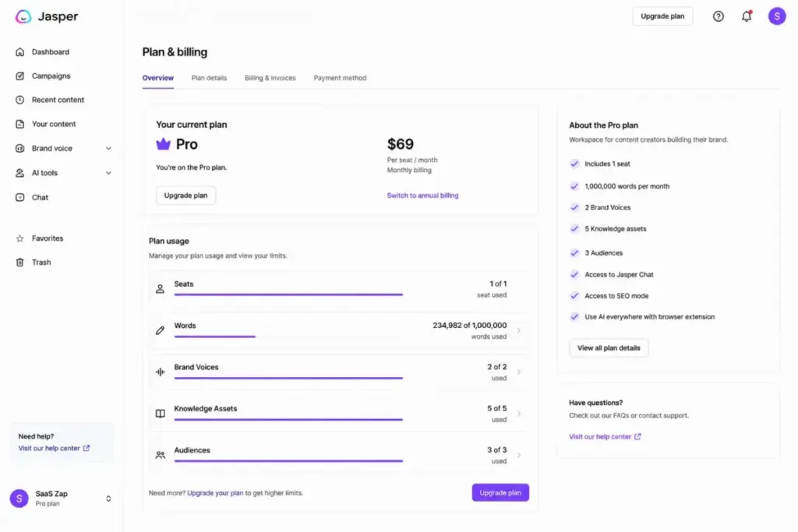Open Words usage details chevron
The width and height of the screenshot is (798, 532).
click(x=518, y=330)
